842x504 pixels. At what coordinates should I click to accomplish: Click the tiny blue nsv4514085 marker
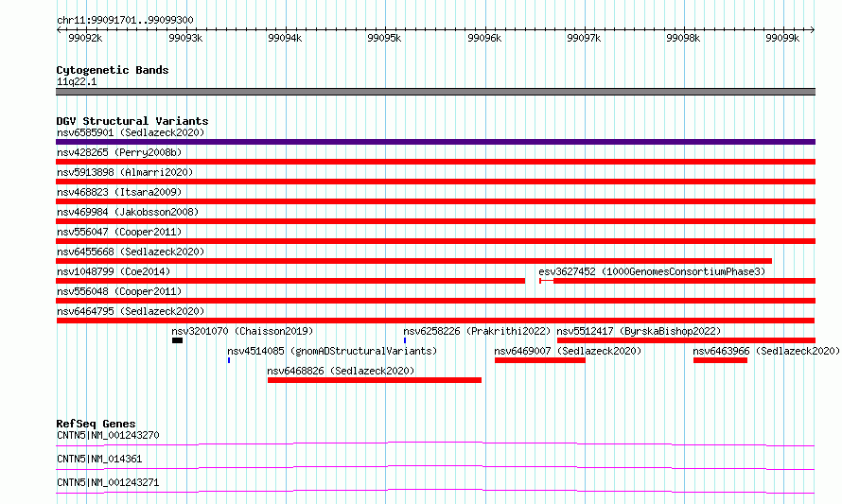point(229,360)
